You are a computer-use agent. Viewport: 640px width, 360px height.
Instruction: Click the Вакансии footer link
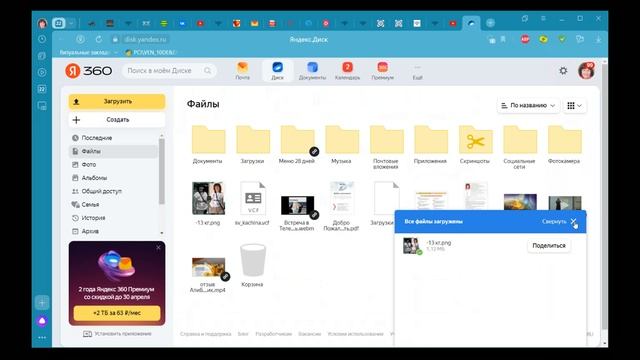pos(309,334)
